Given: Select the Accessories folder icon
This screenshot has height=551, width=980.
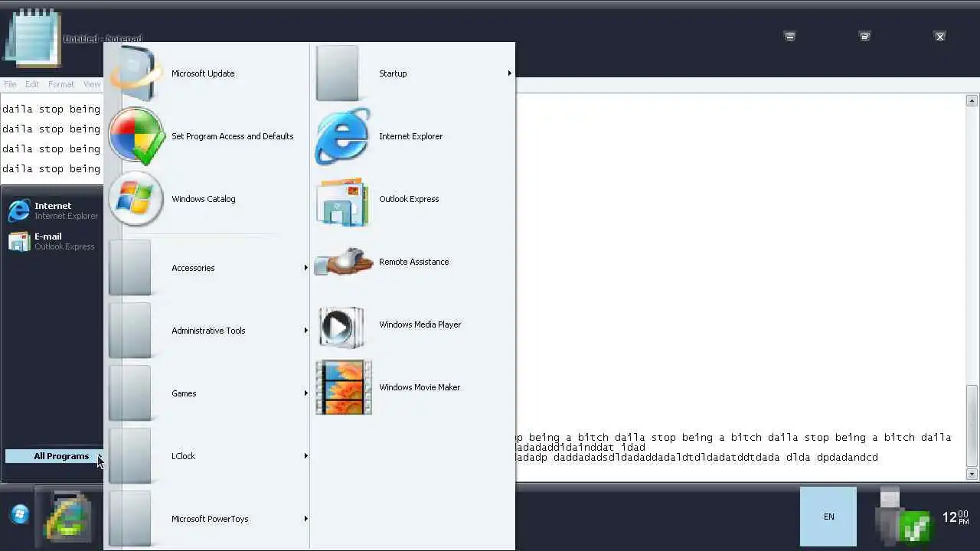Looking at the screenshot, I should pos(130,268).
